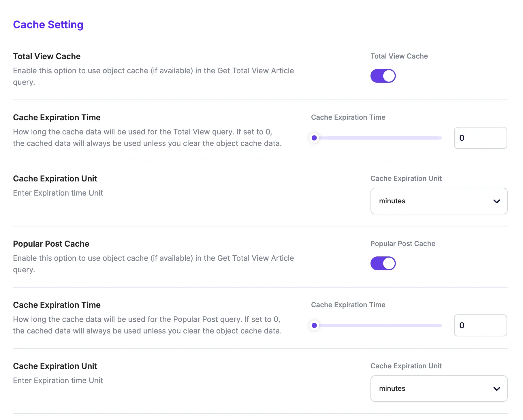Click the Popular Post expiration slider handle

314,325
